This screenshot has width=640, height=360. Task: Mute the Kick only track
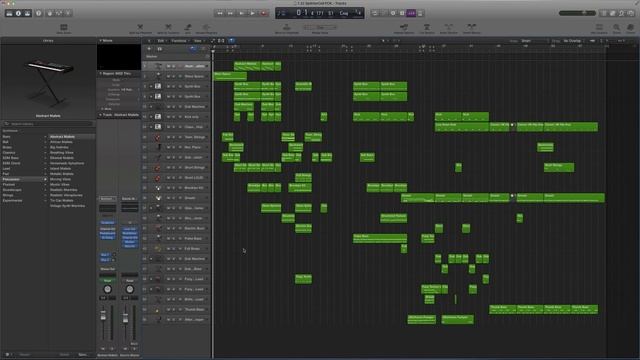click(168, 117)
